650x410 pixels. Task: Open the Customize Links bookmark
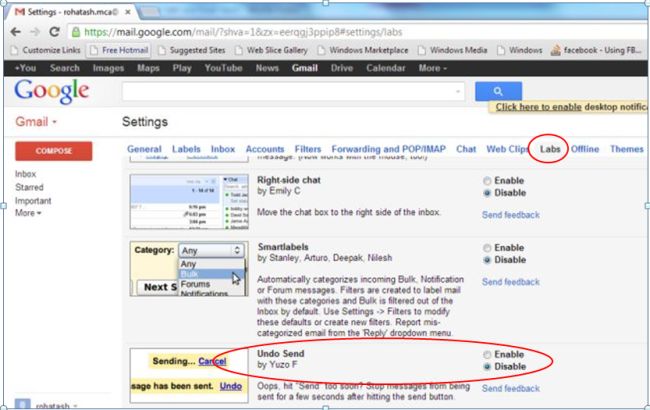tap(46, 50)
